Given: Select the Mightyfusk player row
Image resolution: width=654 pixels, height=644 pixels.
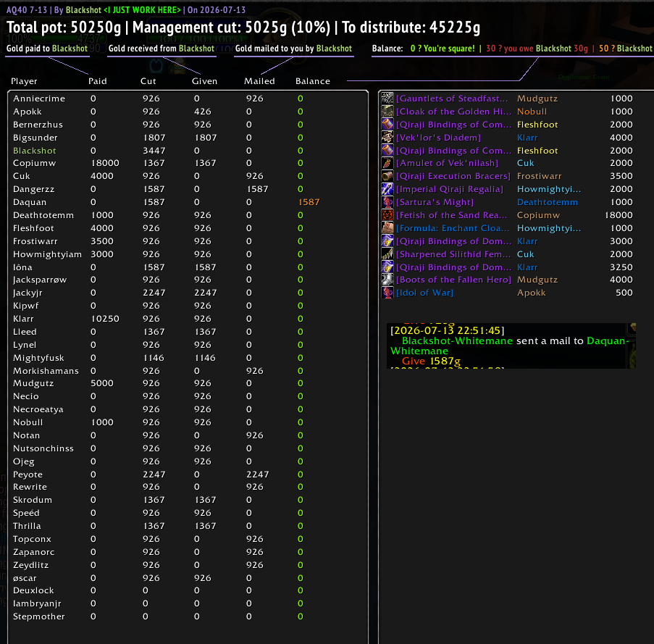Looking at the screenshot, I should click(188, 358).
